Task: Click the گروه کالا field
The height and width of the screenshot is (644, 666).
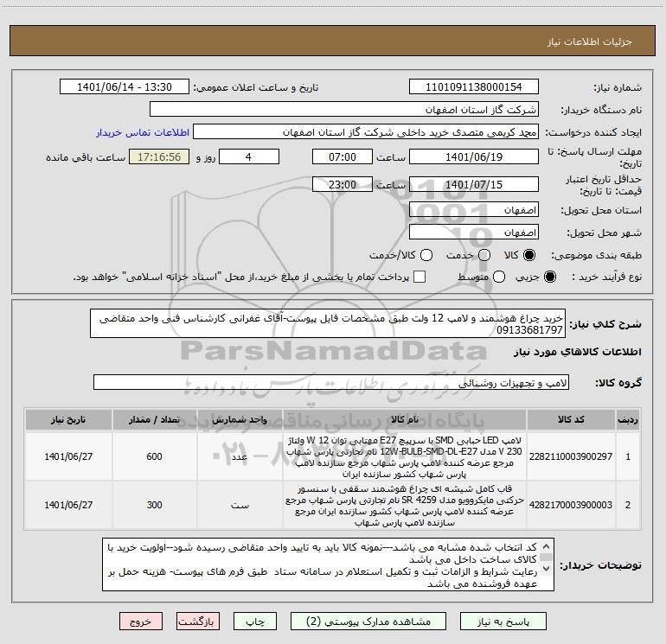Action: coord(331,382)
